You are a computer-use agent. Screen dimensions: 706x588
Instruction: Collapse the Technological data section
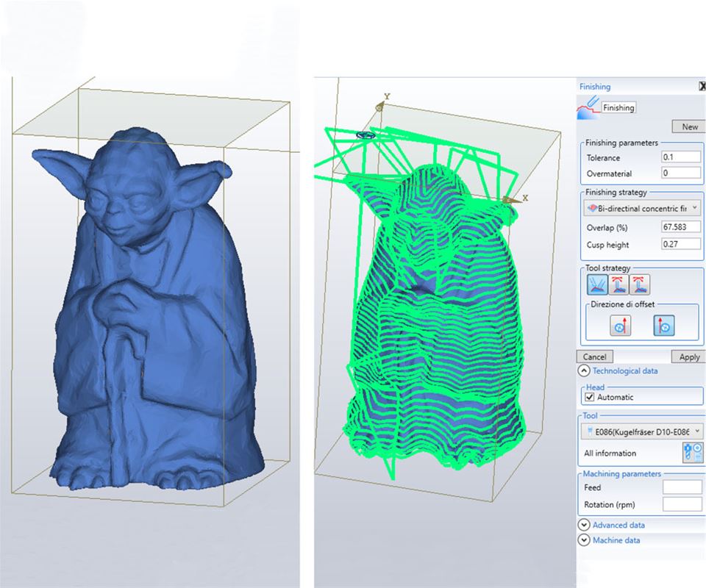tap(583, 370)
